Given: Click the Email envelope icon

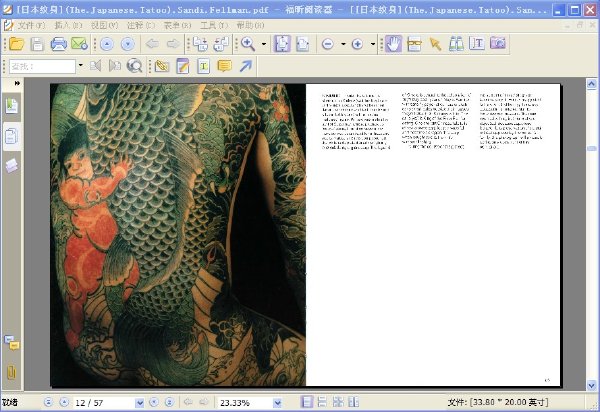Looking at the screenshot, I should pos(79,44).
